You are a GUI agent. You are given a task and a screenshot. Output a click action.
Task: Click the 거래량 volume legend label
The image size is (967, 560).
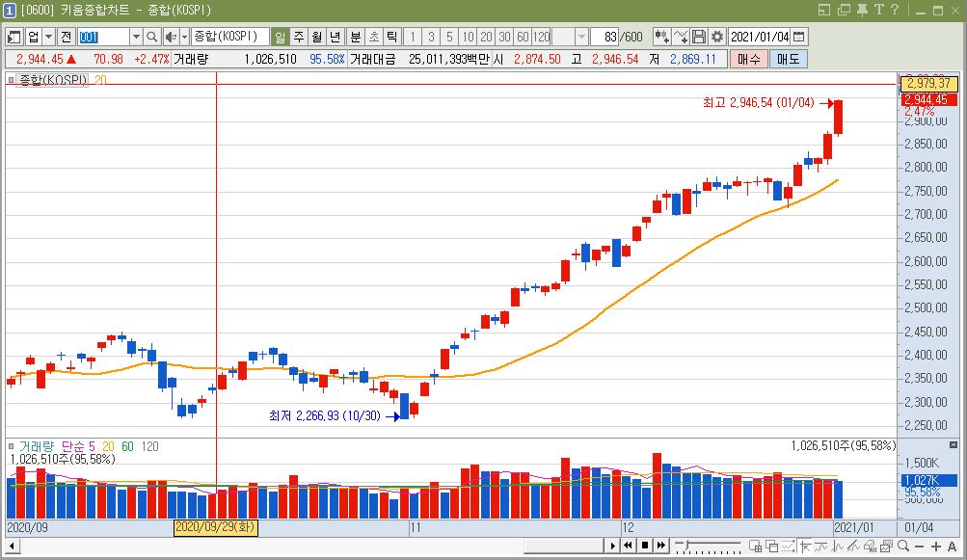tap(37, 446)
